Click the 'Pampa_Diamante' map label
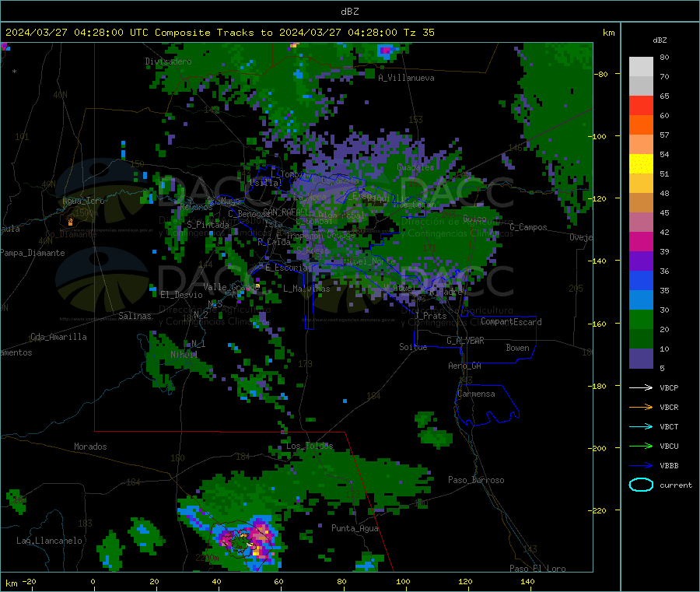The width and height of the screenshot is (700, 592). click(x=33, y=253)
